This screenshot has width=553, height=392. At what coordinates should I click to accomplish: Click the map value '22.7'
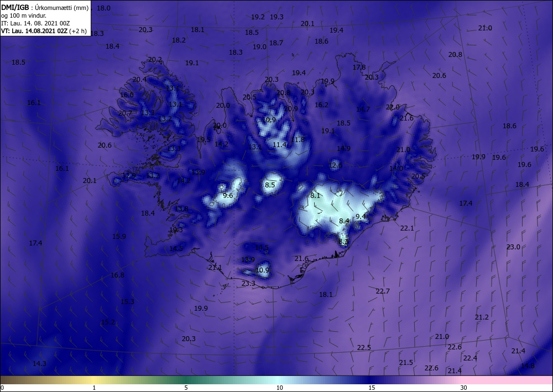click(382, 291)
